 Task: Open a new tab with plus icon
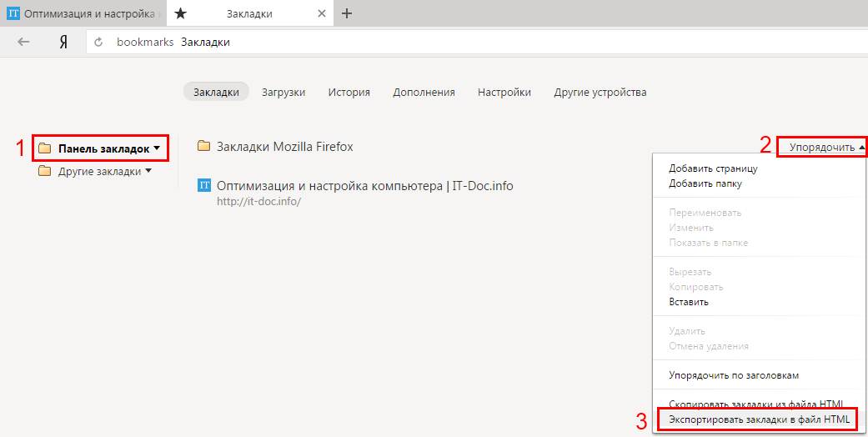click(347, 14)
